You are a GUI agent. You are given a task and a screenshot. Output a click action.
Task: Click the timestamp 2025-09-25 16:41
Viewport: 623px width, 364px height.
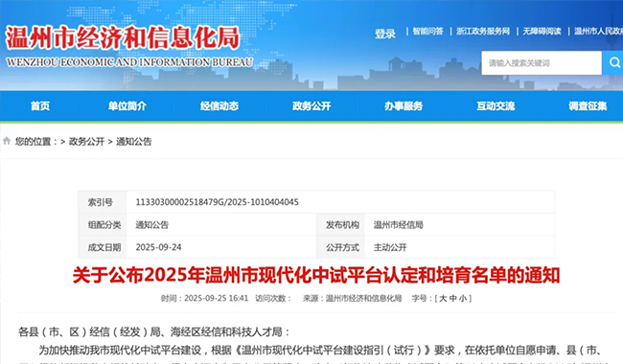217,298
